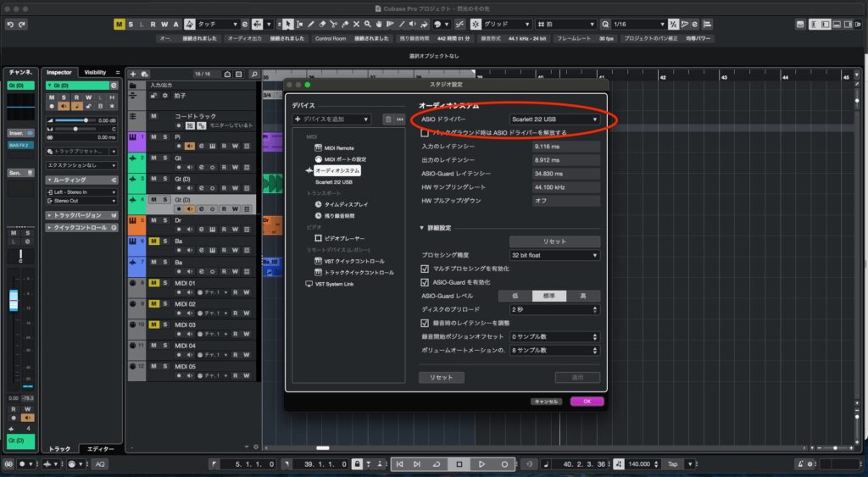Click the pink OK button
This screenshot has width=868, height=477.
[x=587, y=401]
